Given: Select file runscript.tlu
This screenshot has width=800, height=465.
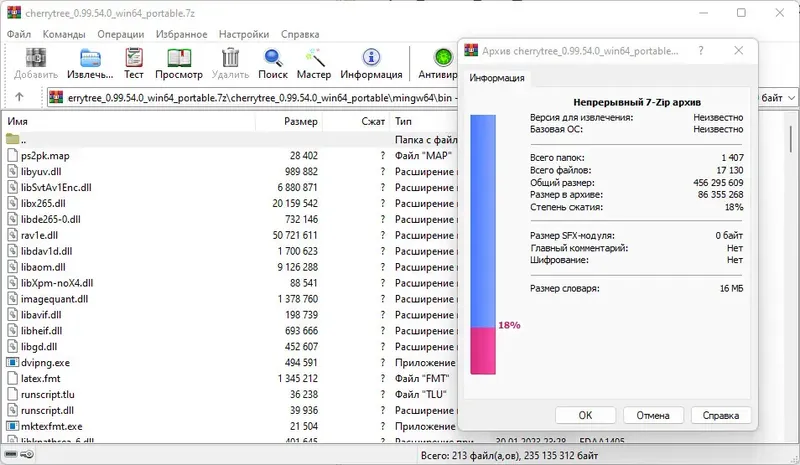Looking at the screenshot, I should 47,395.
